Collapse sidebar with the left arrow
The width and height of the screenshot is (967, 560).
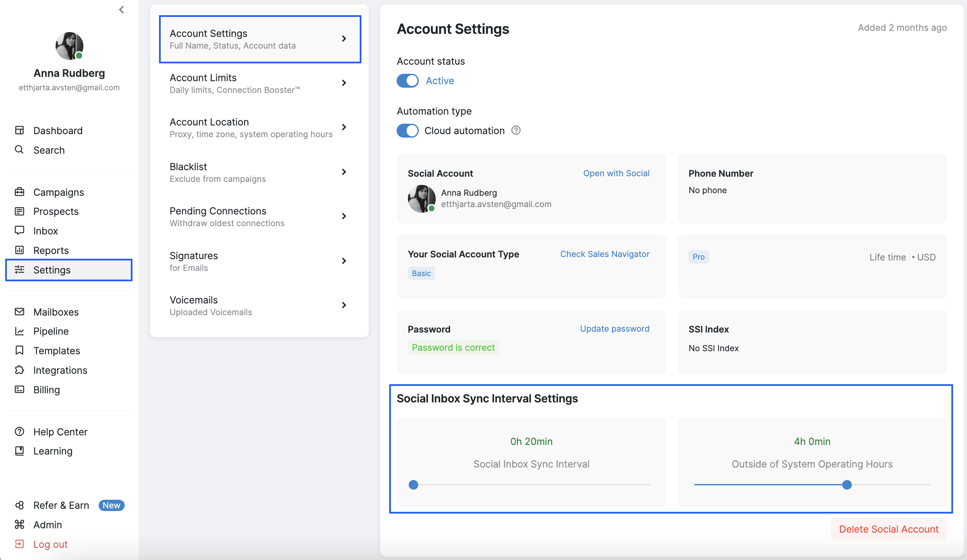click(122, 10)
